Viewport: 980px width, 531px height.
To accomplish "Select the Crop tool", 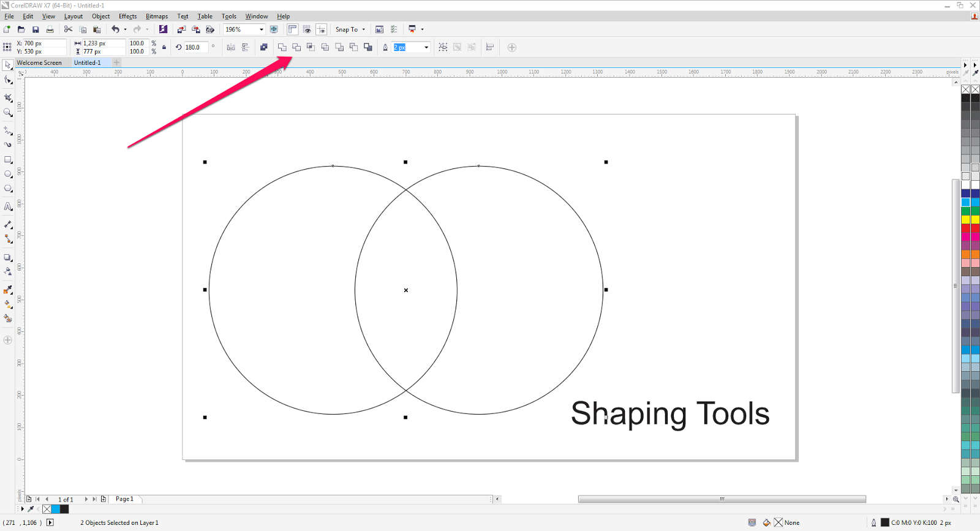I will 8,98.
